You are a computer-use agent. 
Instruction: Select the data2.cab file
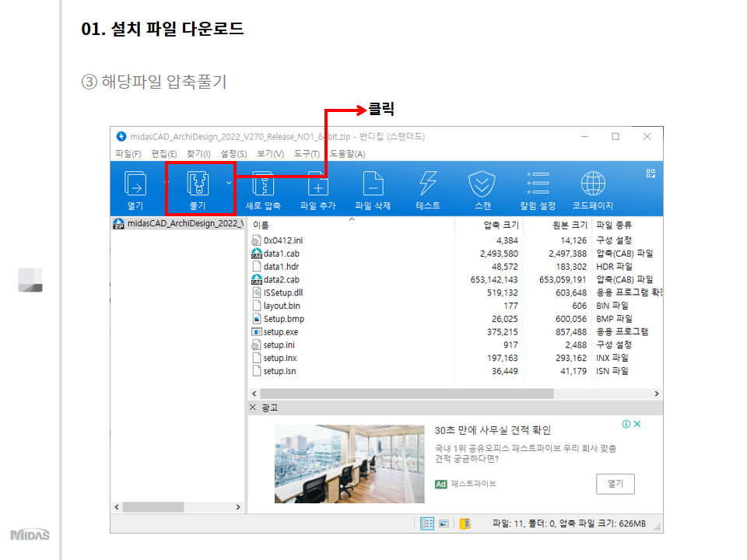[282, 279]
